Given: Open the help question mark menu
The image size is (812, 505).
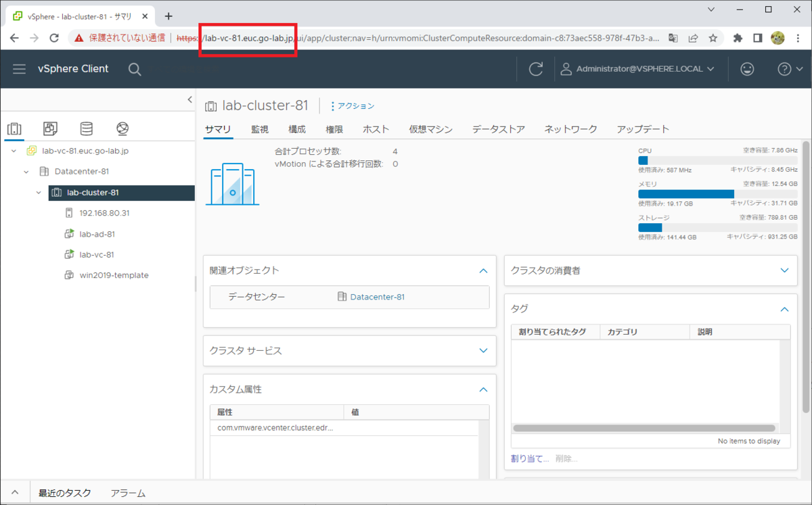Looking at the screenshot, I should click(x=790, y=69).
